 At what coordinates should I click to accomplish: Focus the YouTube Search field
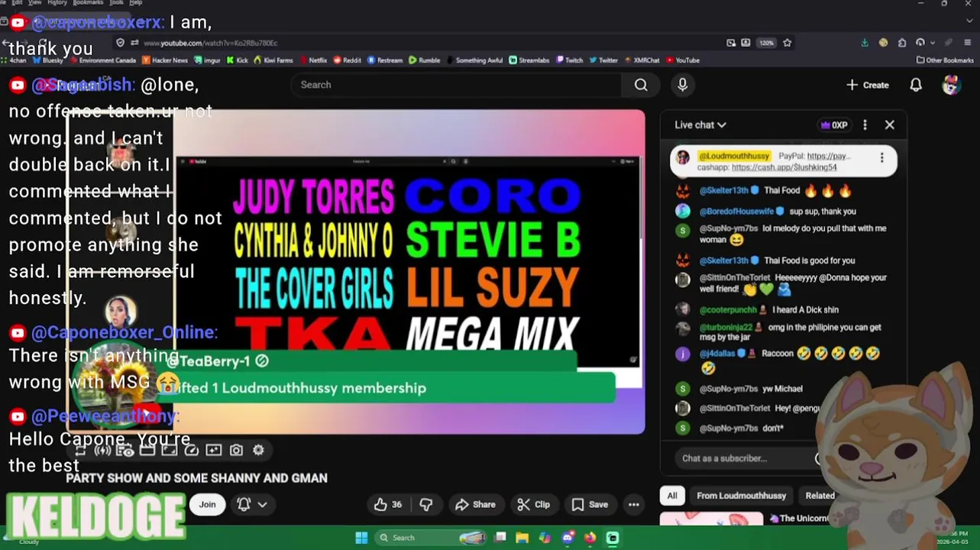pyautogui.click(x=456, y=85)
